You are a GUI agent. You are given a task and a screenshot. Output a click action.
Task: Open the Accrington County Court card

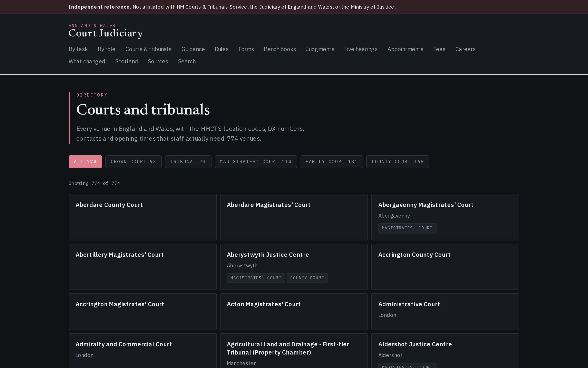[x=445, y=267]
